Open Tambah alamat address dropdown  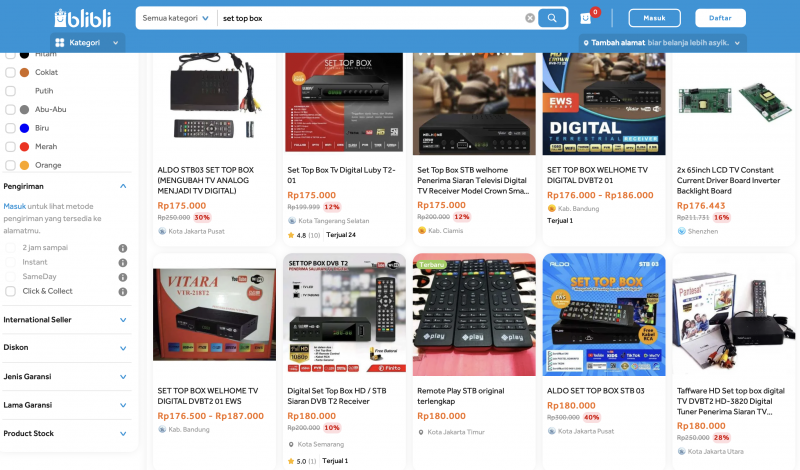tap(662, 43)
